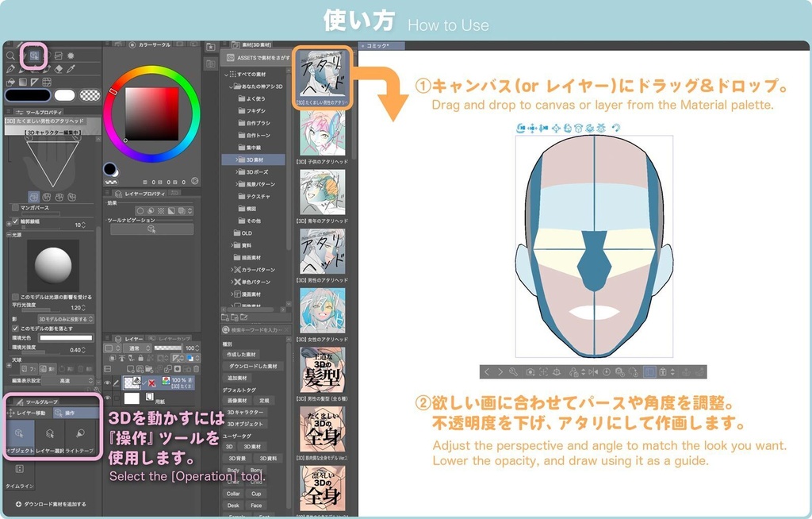
Task: Select the Pen tool
Action: pyautogui.click(x=10, y=69)
